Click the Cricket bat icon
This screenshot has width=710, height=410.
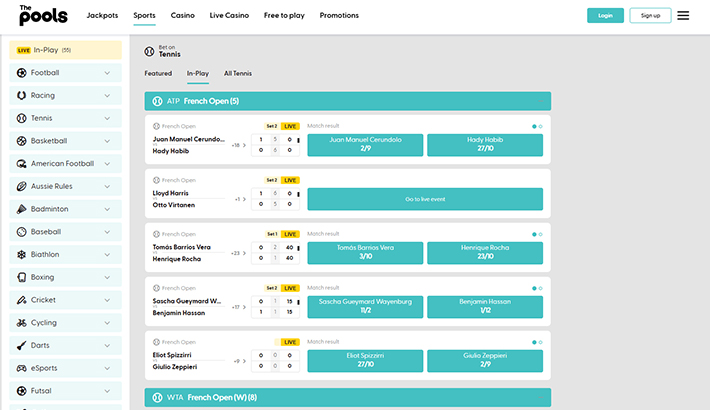pos(21,300)
